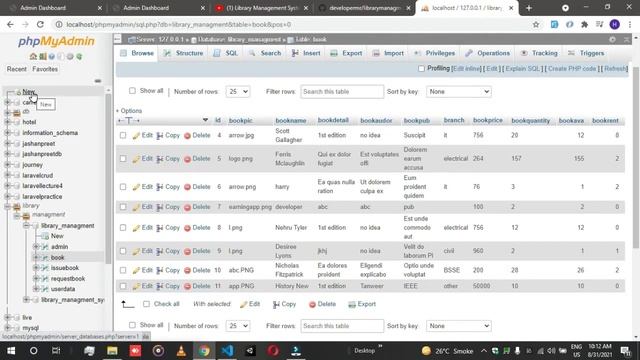Click With selected Delete icon
Viewport: 640px width, 360px height.
pyautogui.click(x=312, y=304)
